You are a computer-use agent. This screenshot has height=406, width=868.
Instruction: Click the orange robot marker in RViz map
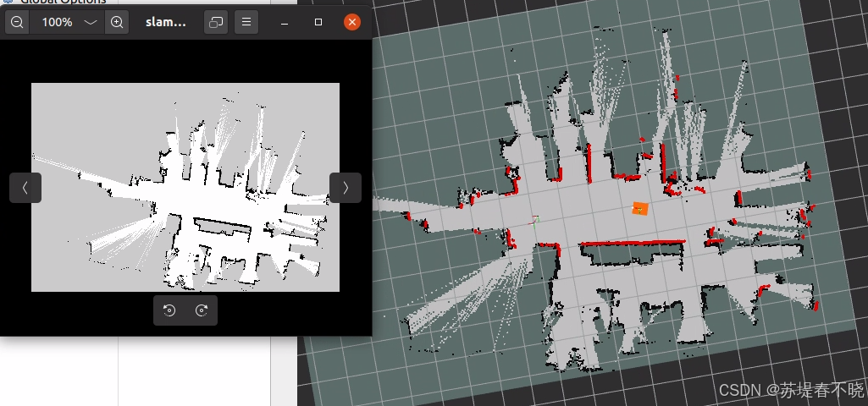[640, 209]
